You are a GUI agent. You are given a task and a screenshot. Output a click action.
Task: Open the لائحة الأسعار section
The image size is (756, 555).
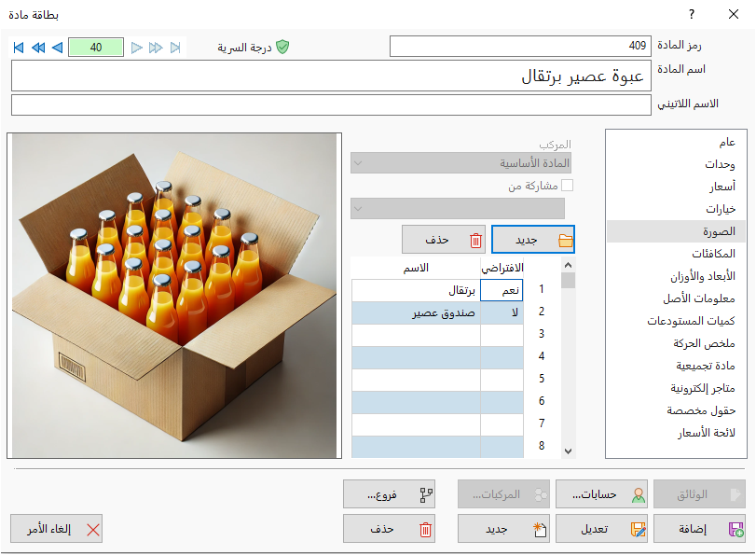click(x=677, y=433)
